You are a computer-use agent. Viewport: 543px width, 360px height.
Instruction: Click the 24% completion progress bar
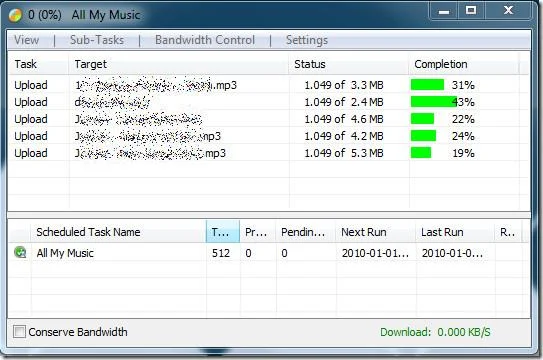424,136
